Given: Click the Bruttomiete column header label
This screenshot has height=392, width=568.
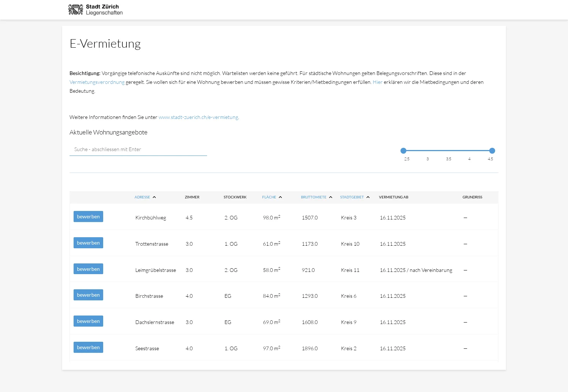Looking at the screenshot, I should (314, 197).
